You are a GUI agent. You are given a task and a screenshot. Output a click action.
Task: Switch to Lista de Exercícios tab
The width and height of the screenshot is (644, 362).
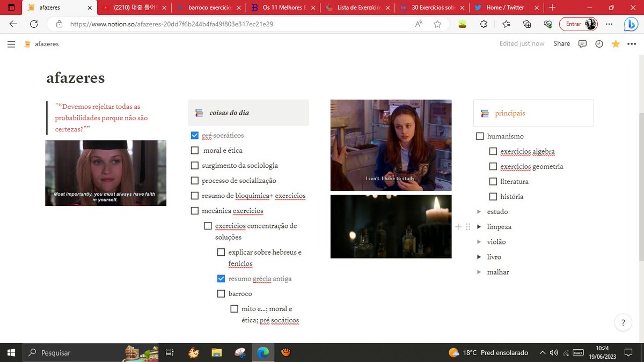[x=357, y=8]
